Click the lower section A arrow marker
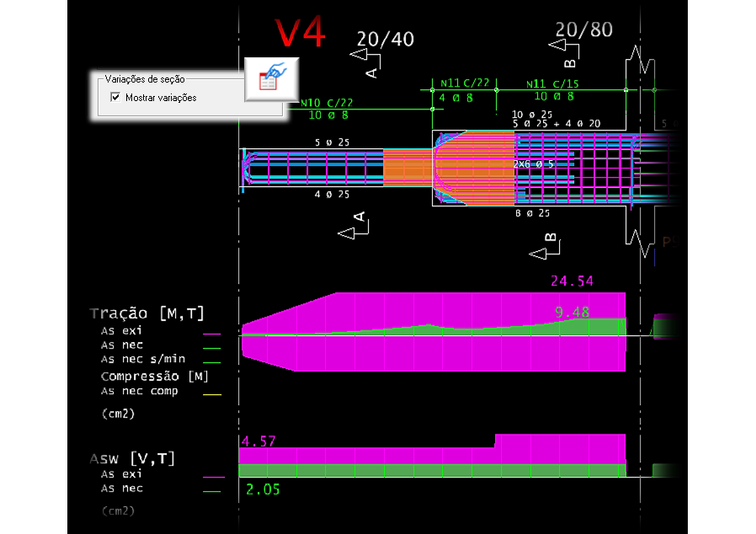The height and width of the screenshot is (534, 756). (x=354, y=227)
